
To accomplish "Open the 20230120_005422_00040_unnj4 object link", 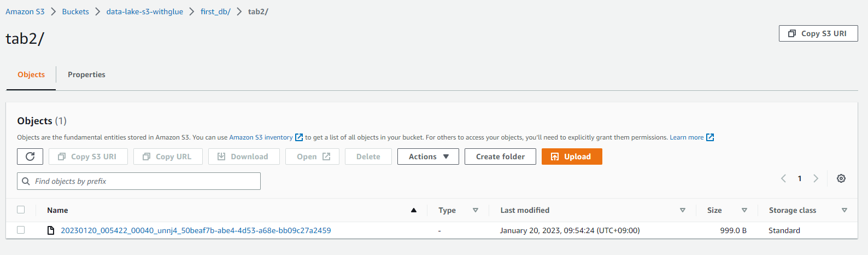I will [196, 230].
